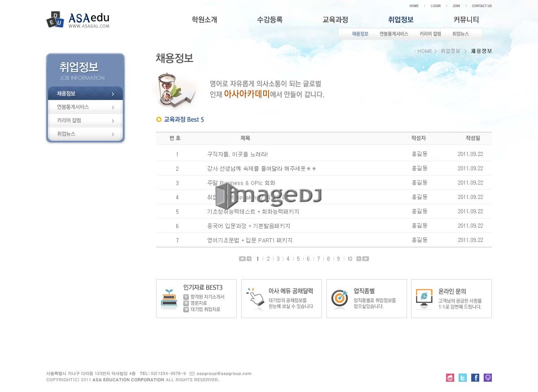This screenshot has height=392, width=538.
Task: Open 교육과정 main menu
Action: pyautogui.click(x=335, y=20)
